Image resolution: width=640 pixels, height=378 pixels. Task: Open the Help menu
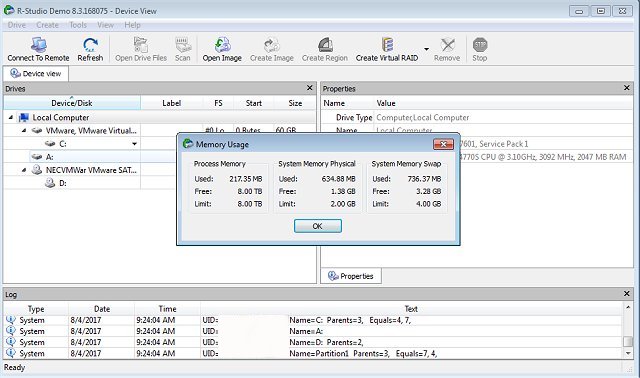pos(132,25)
